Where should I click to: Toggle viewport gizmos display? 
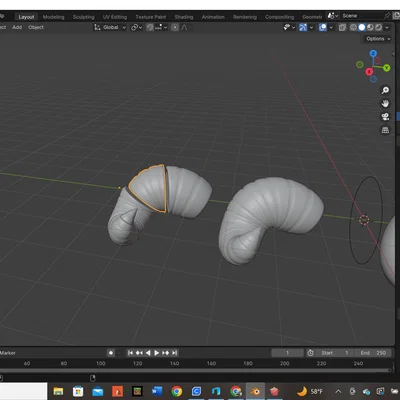(303, 27)
